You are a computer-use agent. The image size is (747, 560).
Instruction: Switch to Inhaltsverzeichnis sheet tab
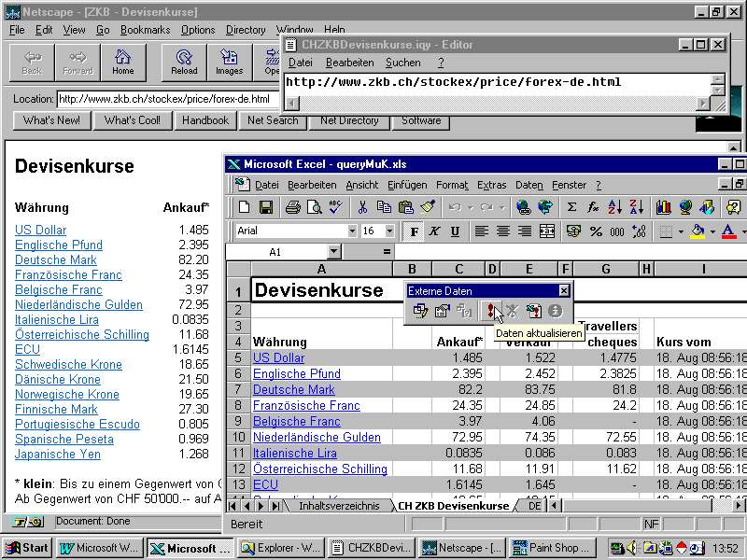point(339,506)
